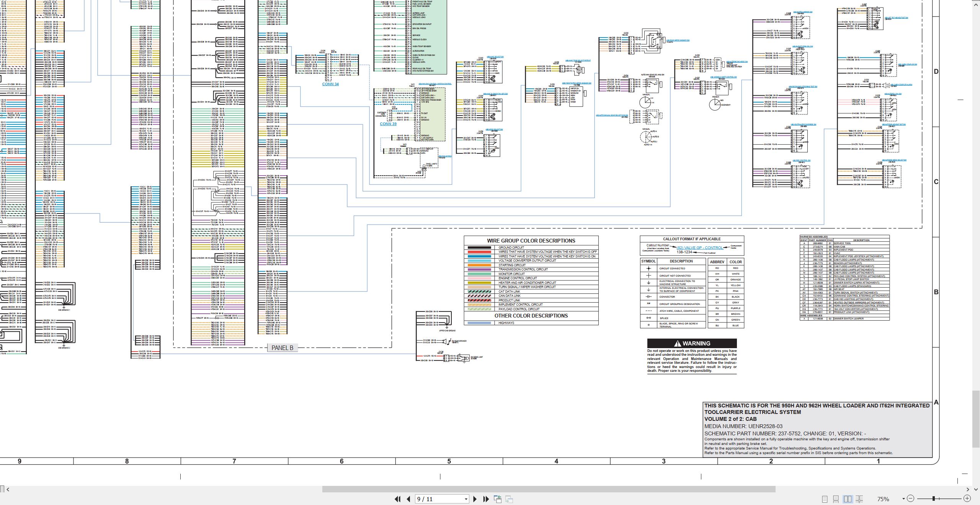Go to the next page
980x505 pixels.
[x=475, y=499]
